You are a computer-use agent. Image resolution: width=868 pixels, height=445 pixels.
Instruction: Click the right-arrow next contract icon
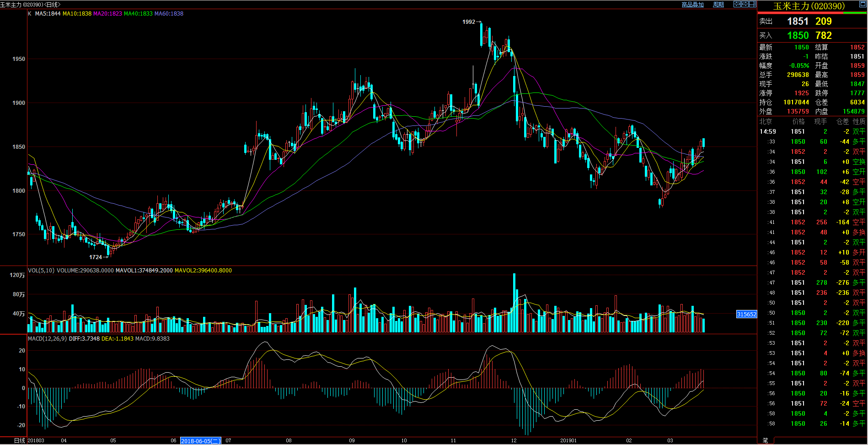point(745,4)
